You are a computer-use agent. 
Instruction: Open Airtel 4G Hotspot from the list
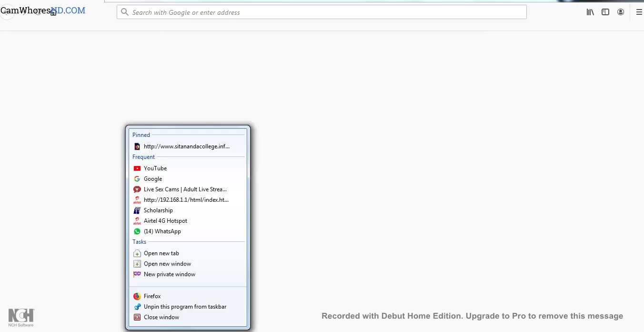point(165,221)
